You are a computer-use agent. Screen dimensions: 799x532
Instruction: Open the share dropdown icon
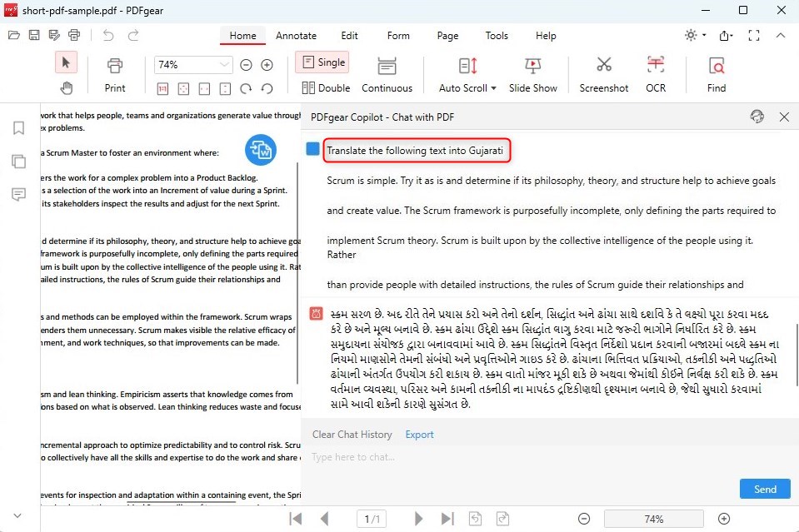(x=726, y=35)
